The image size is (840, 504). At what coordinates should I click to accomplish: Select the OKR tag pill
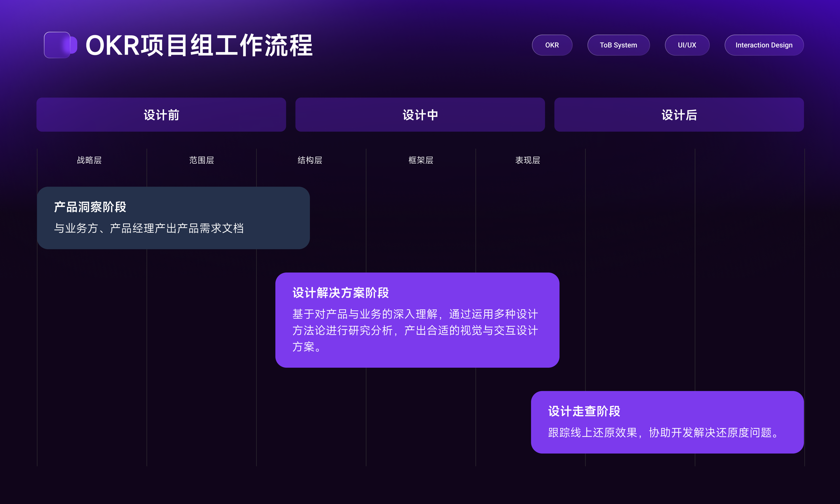coord(552,45)
